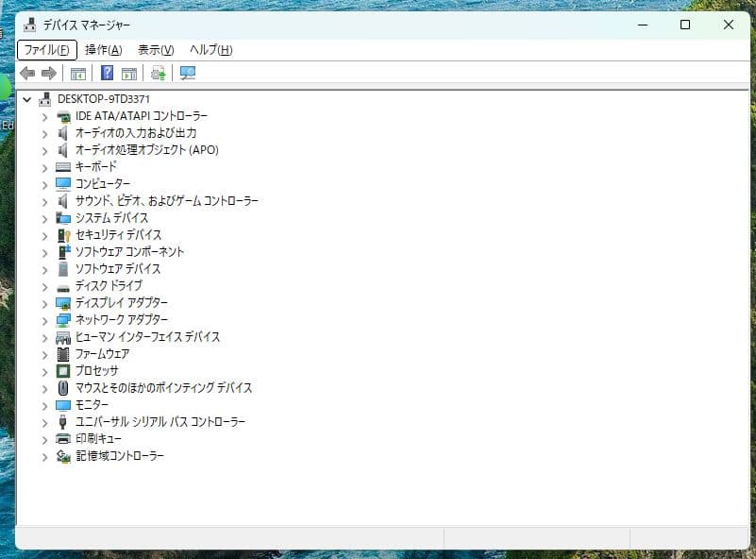Click the processor icon beside プロセッサ

click(x=62, y=371)
